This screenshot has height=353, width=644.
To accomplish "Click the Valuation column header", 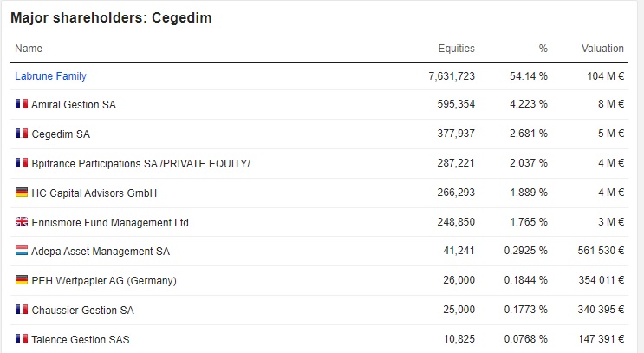I will coord(602,49).
